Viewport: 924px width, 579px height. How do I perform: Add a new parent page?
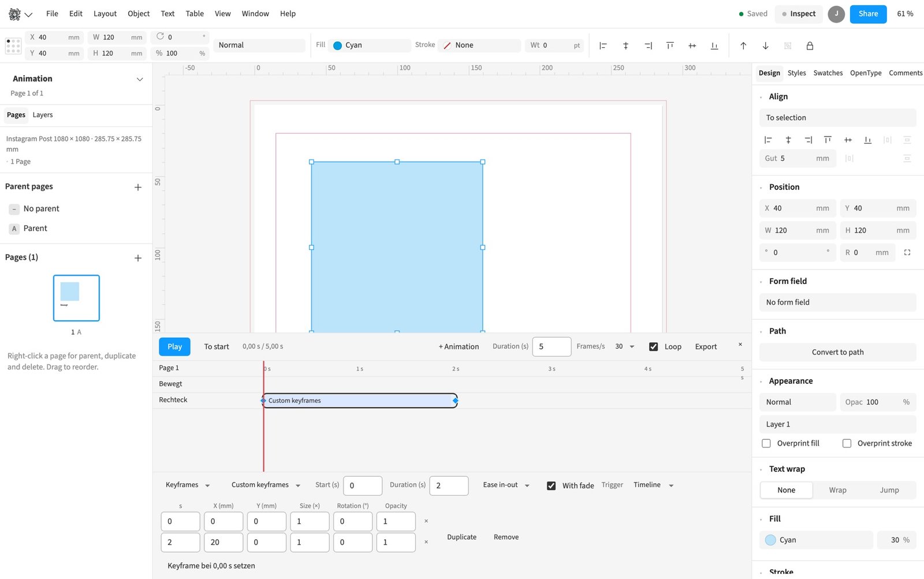138,187
